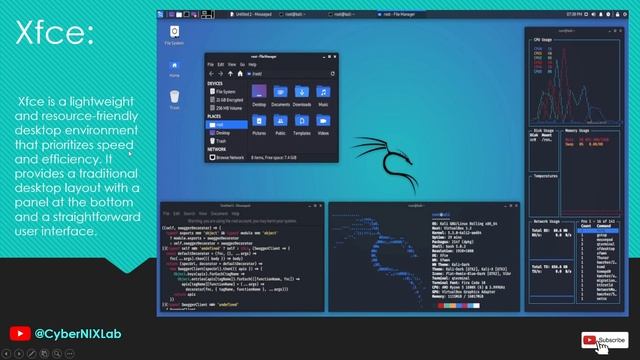640x360 pixels.
Task: Click the File Manager location path field
Action: point(287,74)
